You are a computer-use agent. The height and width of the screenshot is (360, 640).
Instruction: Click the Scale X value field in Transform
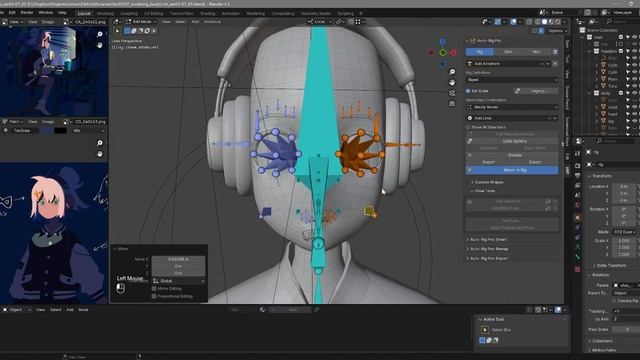point(625,241)
